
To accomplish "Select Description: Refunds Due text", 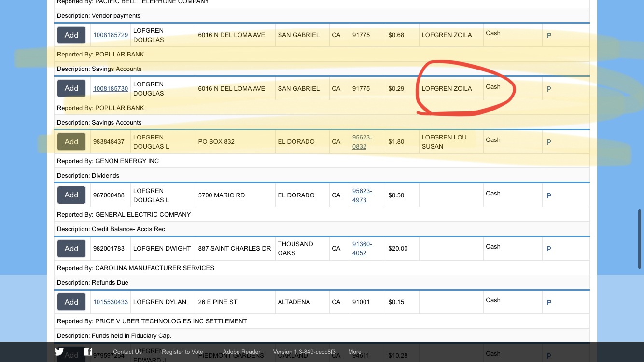I will pyautogui.click(x=93, y=283).
